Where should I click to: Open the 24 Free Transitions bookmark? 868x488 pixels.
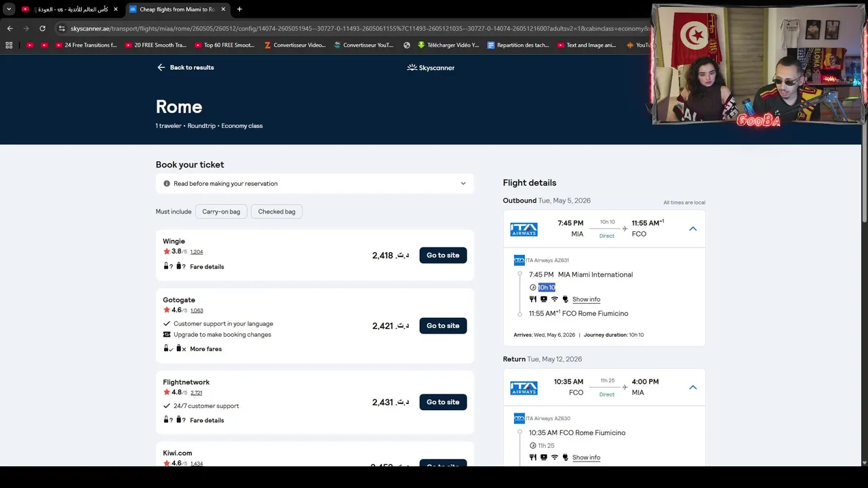tap(86, 45)
